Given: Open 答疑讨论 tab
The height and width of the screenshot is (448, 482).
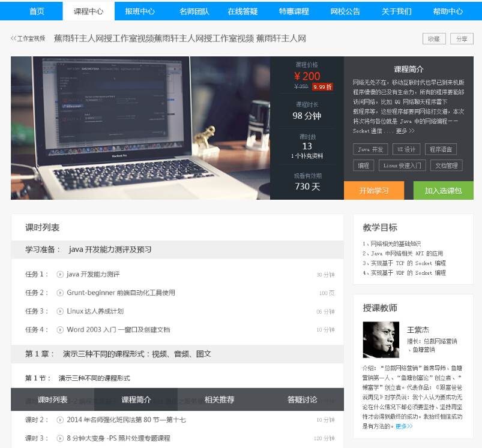Looking at the screenshot, I should (302, 399).
